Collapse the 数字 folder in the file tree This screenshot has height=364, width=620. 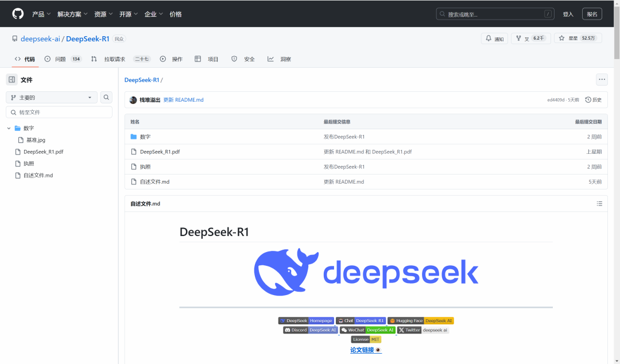point(9,127)
